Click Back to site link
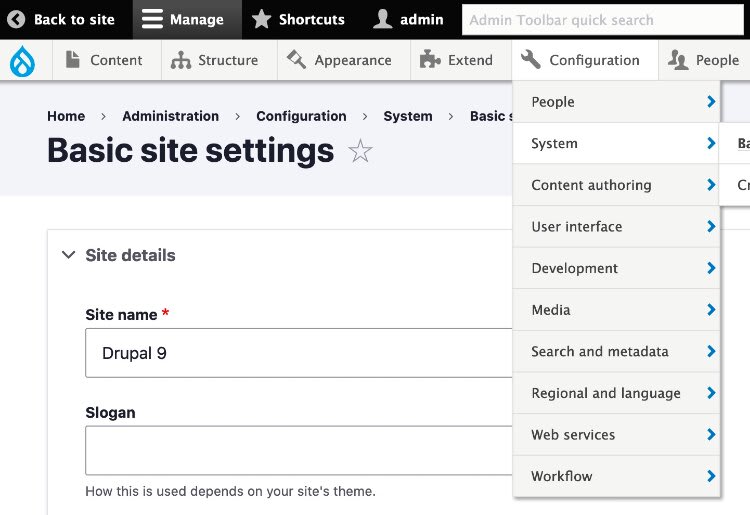 point(66,20)
